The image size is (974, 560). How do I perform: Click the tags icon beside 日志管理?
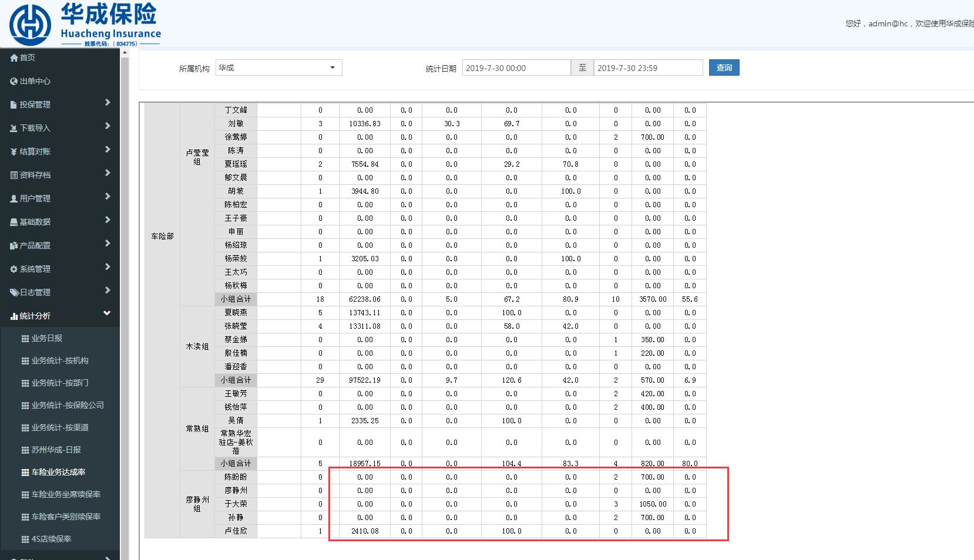[15, 292]
